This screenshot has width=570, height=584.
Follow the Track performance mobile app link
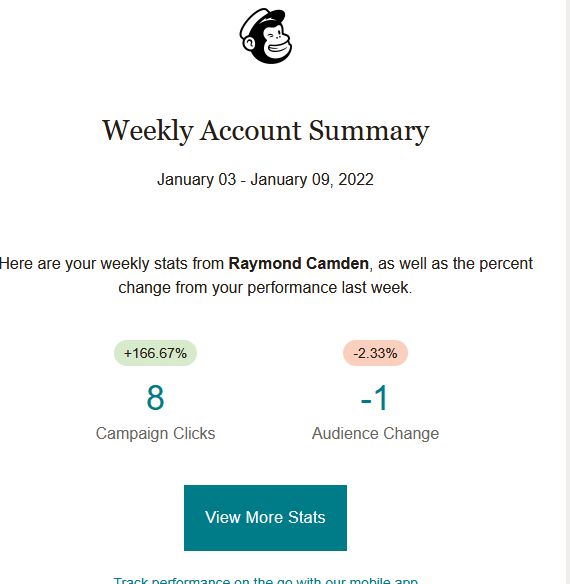click(265, 580)
